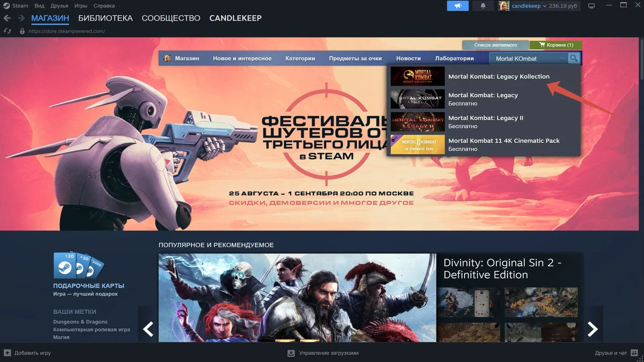Open Управление загрузками downloads manager

329,353
